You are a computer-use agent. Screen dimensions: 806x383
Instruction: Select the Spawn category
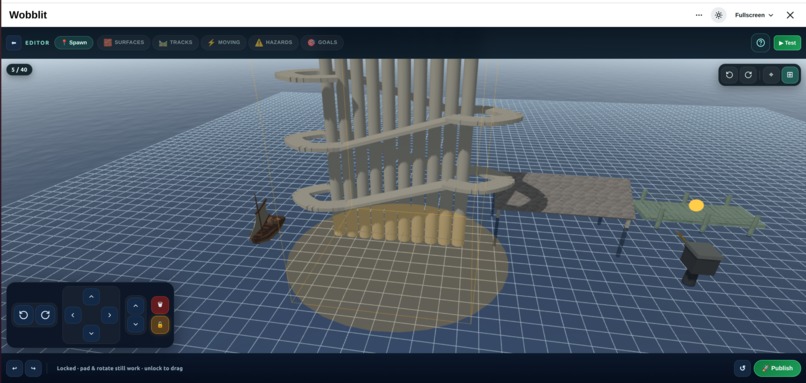coord(74,43)
